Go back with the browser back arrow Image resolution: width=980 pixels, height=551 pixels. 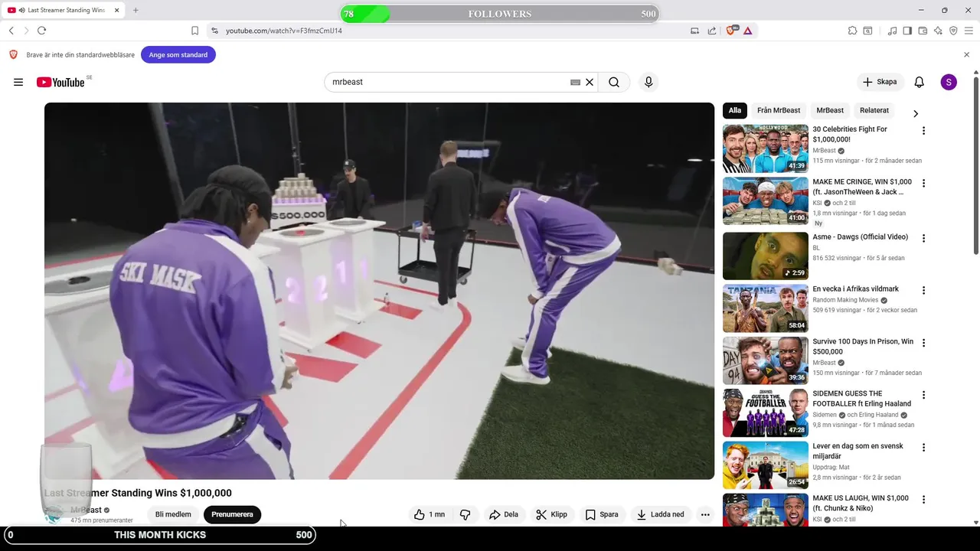[11, 31]
